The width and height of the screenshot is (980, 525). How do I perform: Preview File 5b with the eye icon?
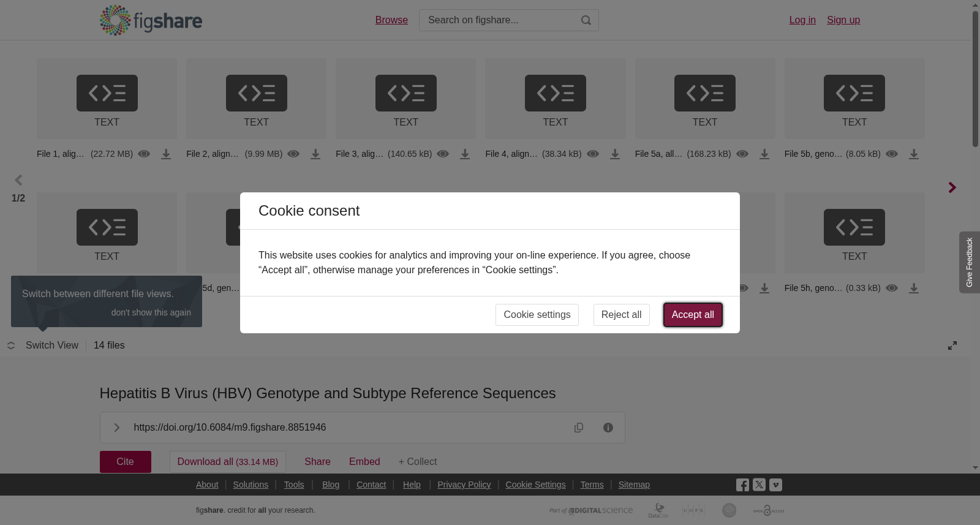coord(892,154)
